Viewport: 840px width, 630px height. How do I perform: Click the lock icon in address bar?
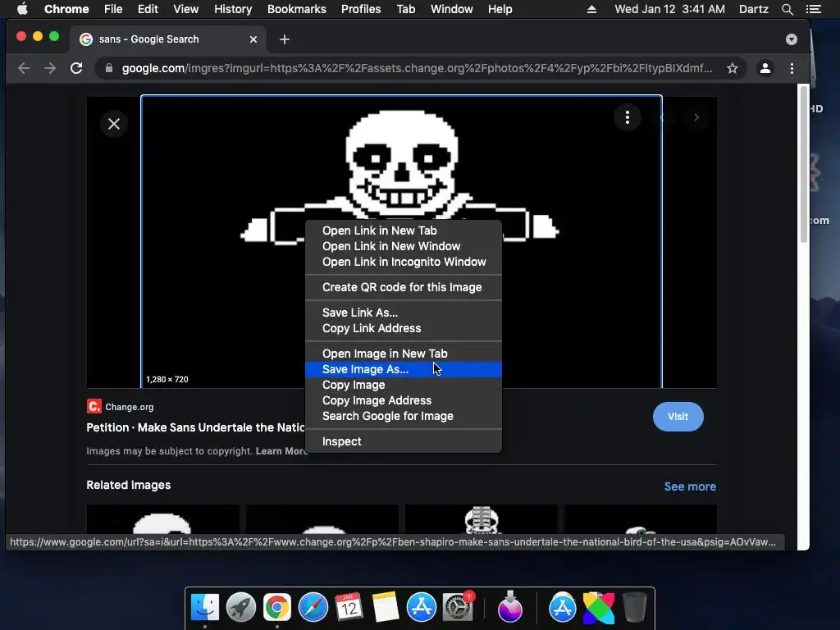coord(109,68)
